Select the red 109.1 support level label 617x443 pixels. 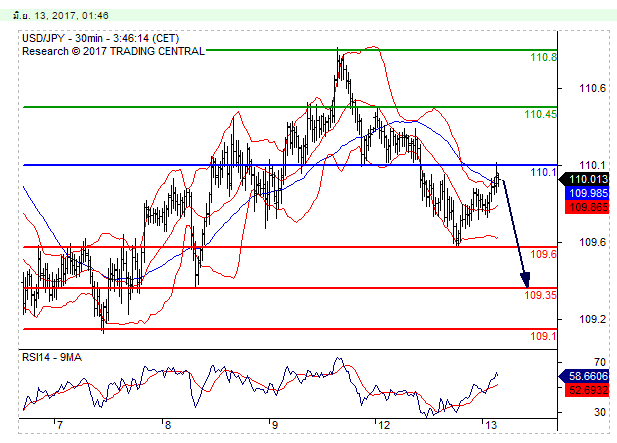coord(543,337)
